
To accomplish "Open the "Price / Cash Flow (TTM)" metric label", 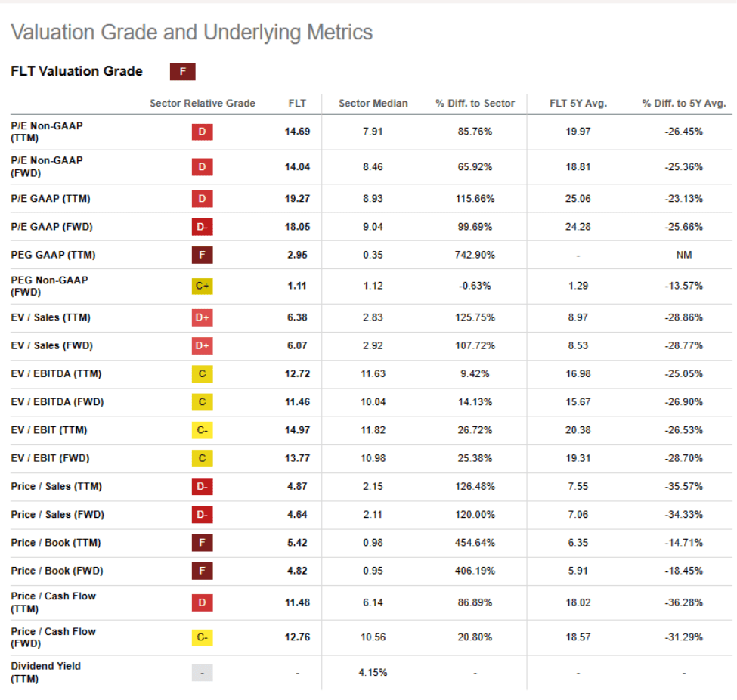I will 53,602.
